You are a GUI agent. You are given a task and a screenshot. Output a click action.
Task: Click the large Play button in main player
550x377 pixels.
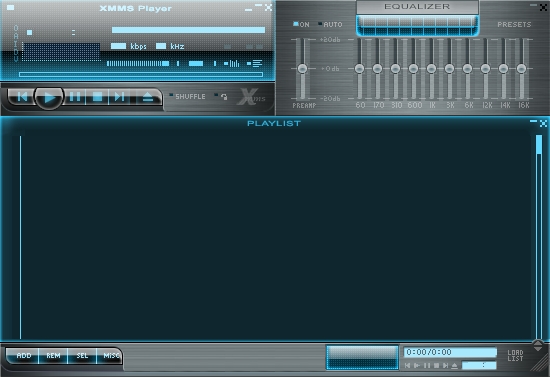pyautogui.click(x=49, y=97)
